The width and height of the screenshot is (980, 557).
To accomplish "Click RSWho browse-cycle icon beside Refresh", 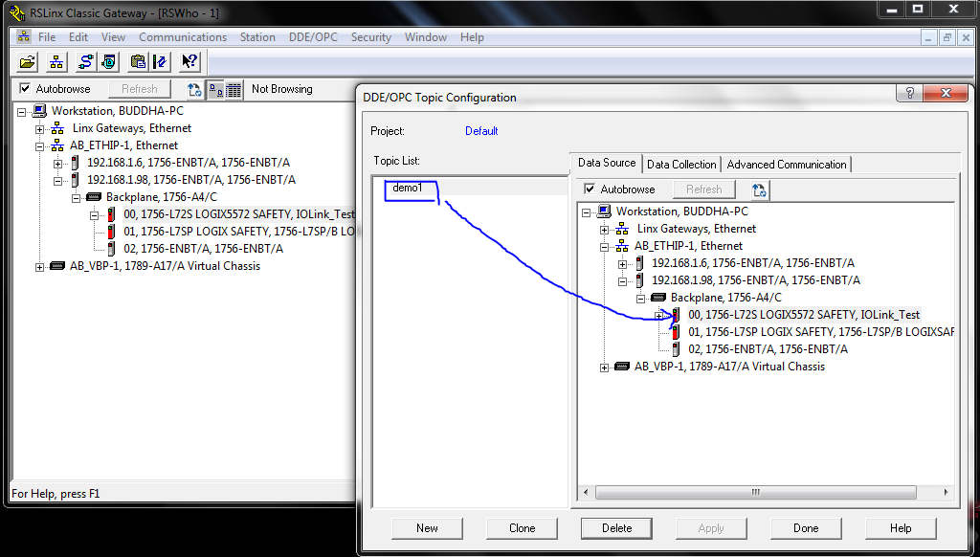I will pyautogui.click(x=194, y=89).
